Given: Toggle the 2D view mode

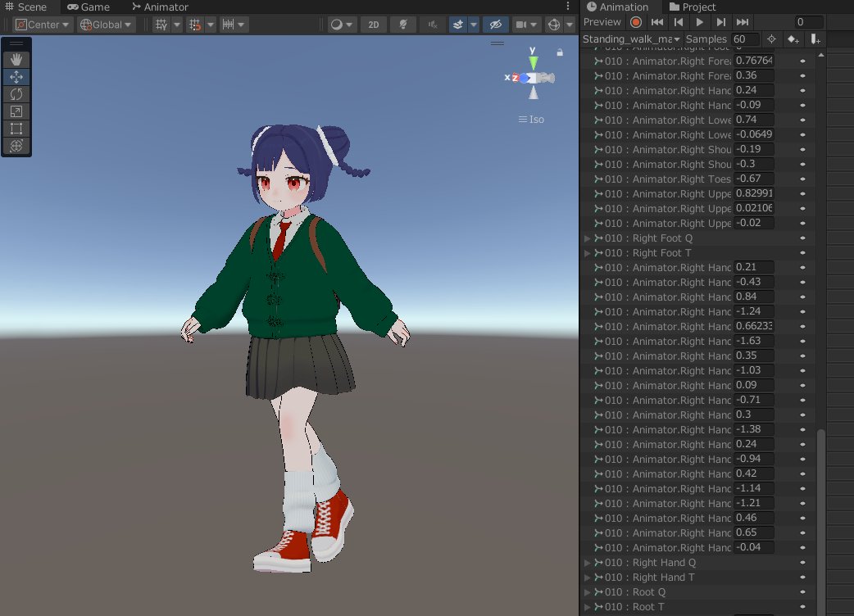Looking at the screenshot, I should click(374, 25).
